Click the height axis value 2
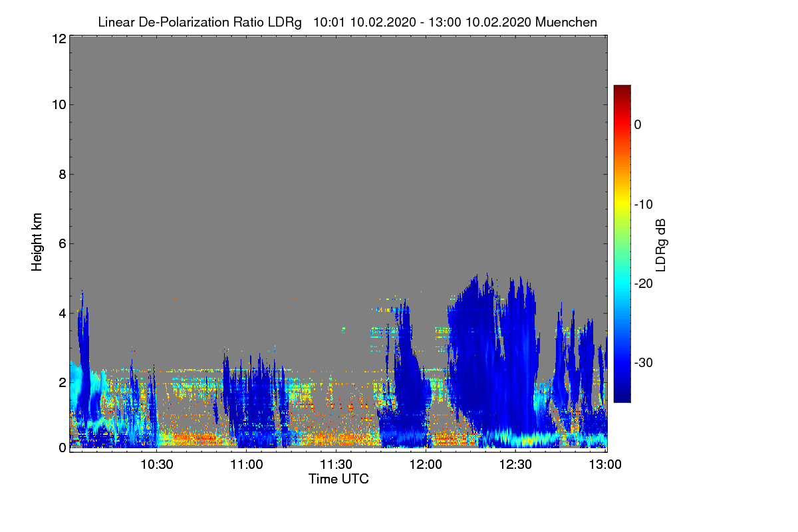 coord(61,382)
